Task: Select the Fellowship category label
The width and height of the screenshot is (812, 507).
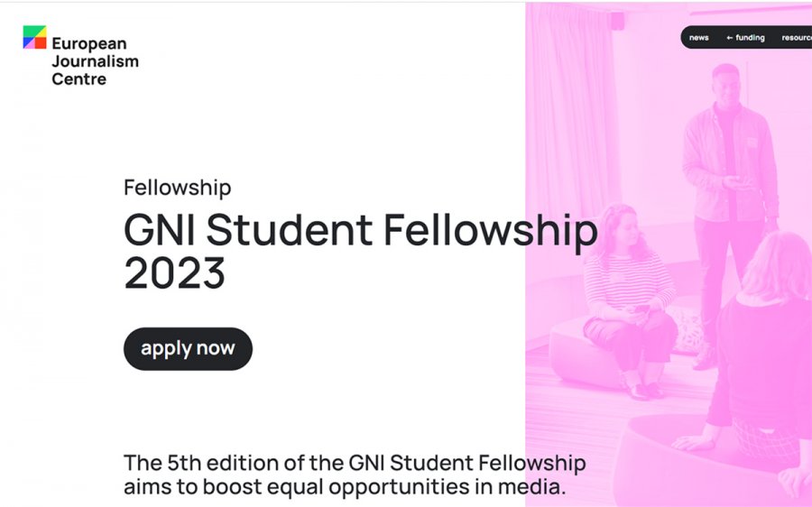Action: coord(178,188)
